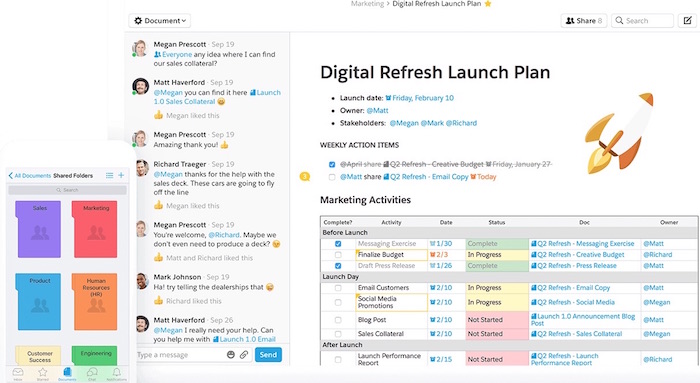Open Launch 1.0 Announcement Blog Post link
The height and width of the screenshot is (383, 700).
(583, 320)
